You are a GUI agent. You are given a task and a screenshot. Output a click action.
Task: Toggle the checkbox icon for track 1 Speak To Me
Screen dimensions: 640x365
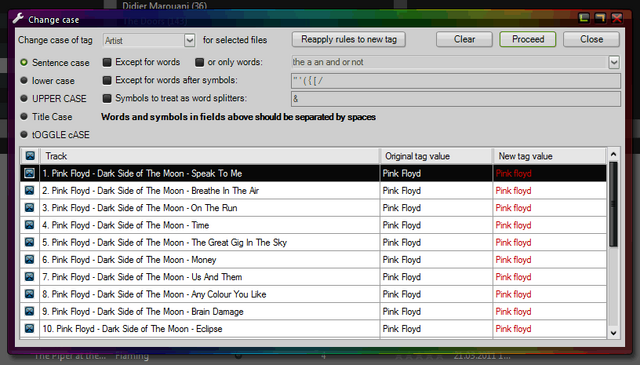29,173
